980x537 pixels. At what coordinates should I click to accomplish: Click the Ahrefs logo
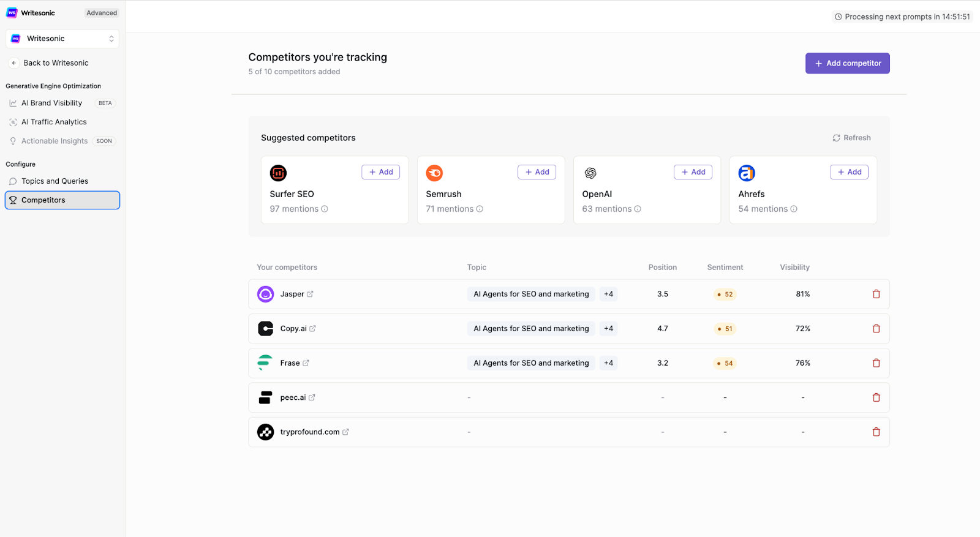click(x=747, y=173)
